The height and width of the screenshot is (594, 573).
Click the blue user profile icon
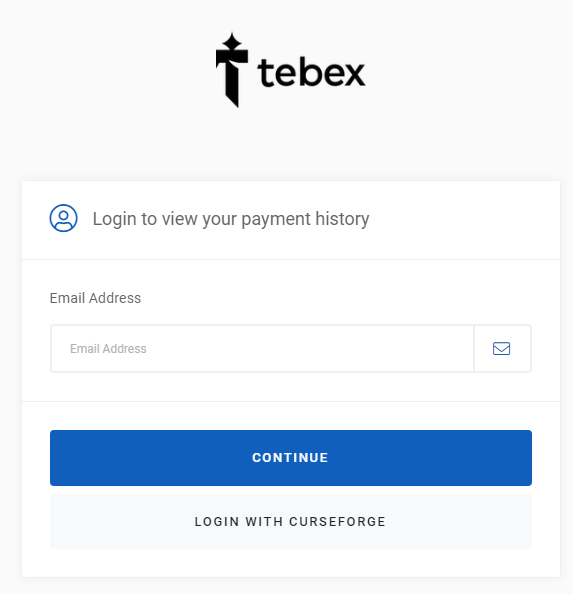64,218
